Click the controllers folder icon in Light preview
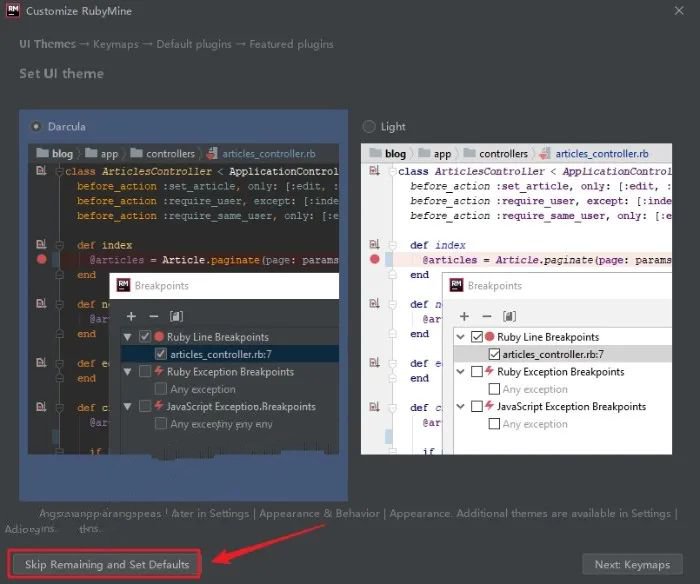700x584 pixels. coord(470,153)
